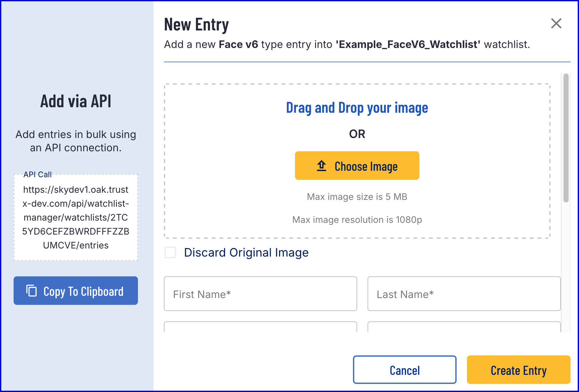This screenshot has width=579, height=392.
Task: Click the Discard Original Image label text
Action: pos(246,253)
